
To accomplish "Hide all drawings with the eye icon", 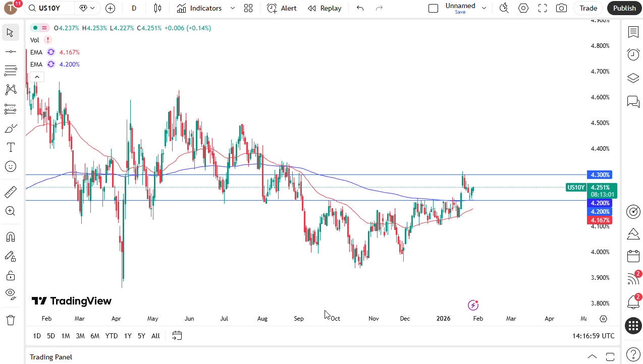I will coord(10,294).
